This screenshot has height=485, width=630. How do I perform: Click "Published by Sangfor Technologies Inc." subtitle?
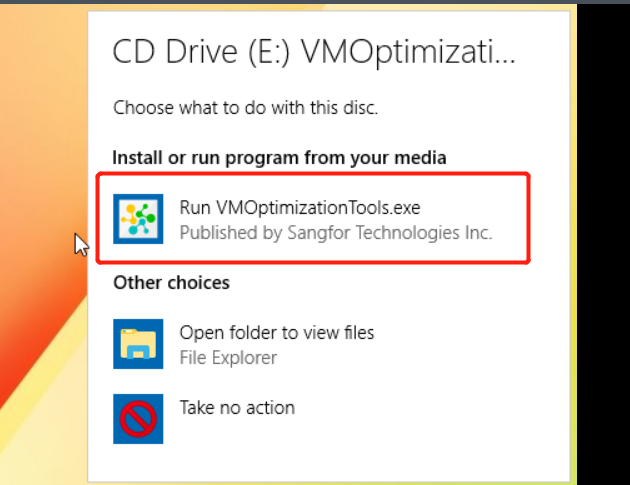coord(335,233)
